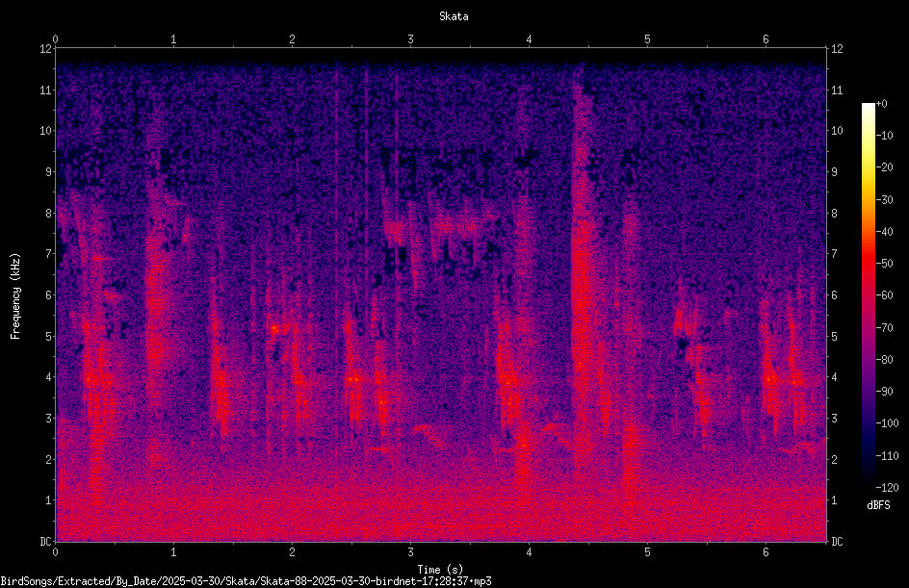The image size is (909, 588).
Task: Click the "4" tick on the bottom time axis
Action: coord(529,552)
